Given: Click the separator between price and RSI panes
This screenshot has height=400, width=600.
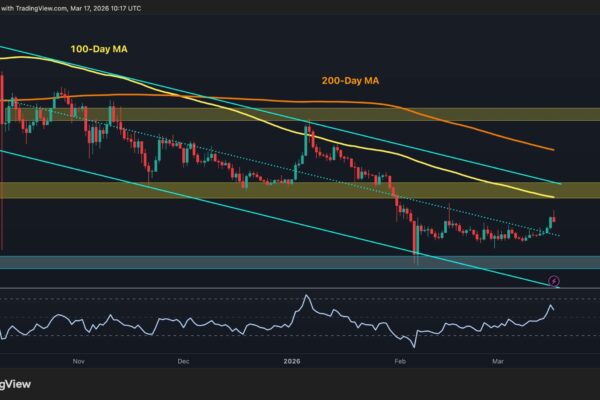Looking at the screenshot, I should pyautogui.click(x=300, y=288).
